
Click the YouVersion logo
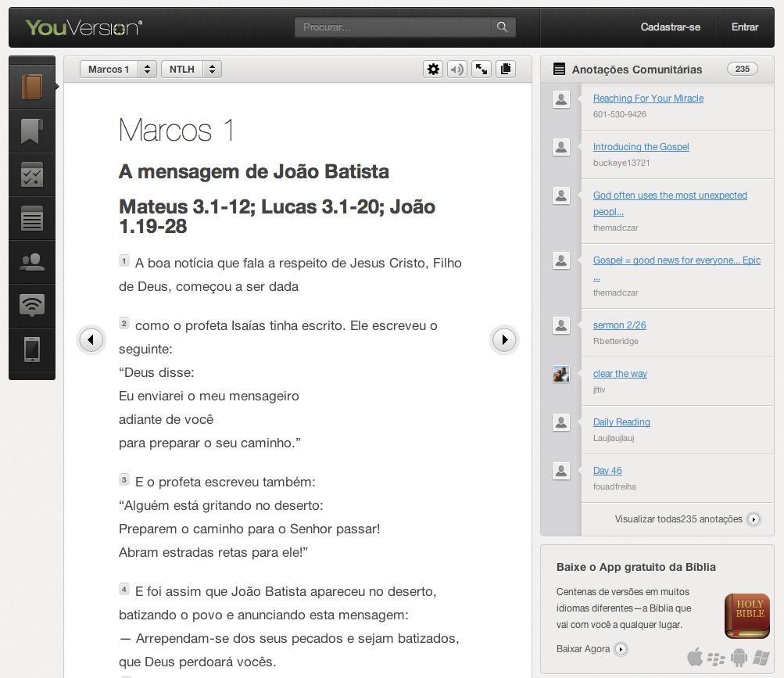[x=84, y=27]
